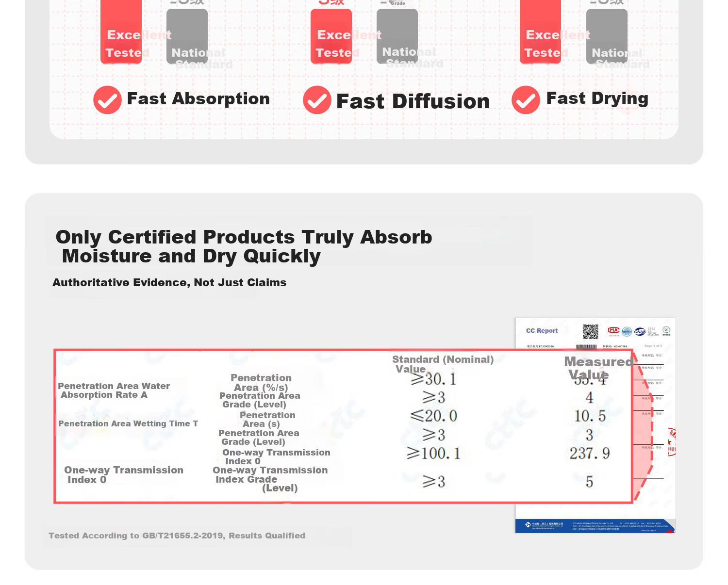The width and height of the screenshot is (728, 585).
Task: Click the measured value '5'
Action: coord(589,482)
